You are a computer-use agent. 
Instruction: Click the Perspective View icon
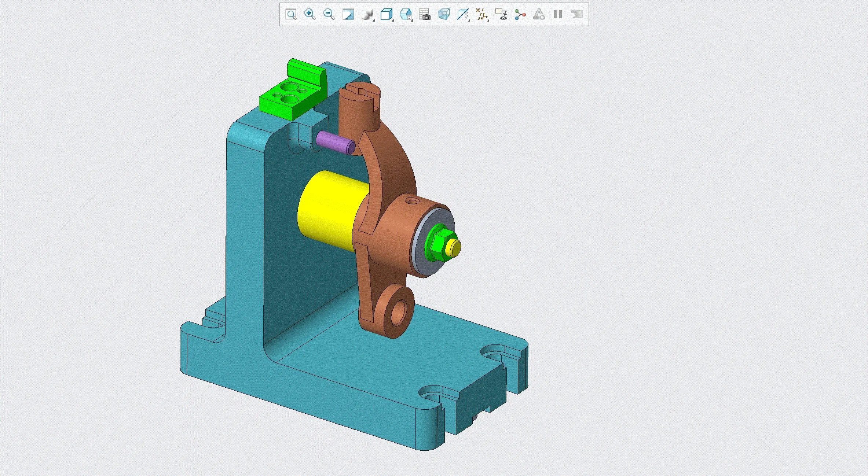pyautogui.click(x=443, y=15)
